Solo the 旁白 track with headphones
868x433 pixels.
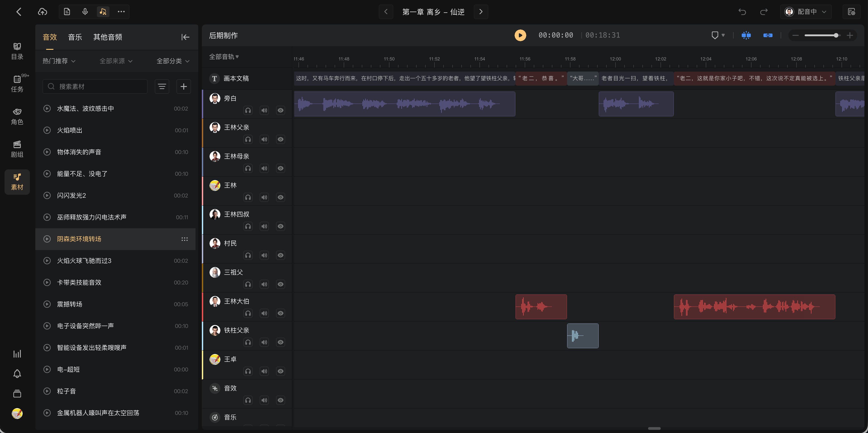(x=248, y=110)
